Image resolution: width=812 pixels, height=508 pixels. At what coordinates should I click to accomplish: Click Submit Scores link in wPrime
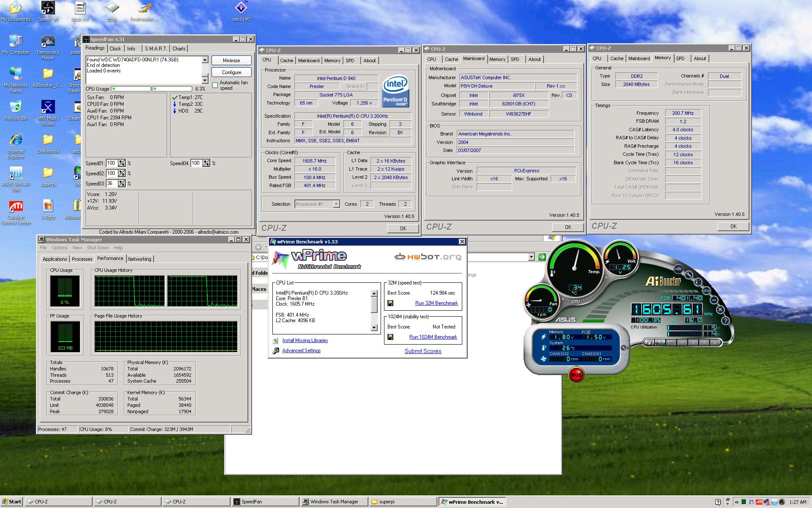(423, 351)
